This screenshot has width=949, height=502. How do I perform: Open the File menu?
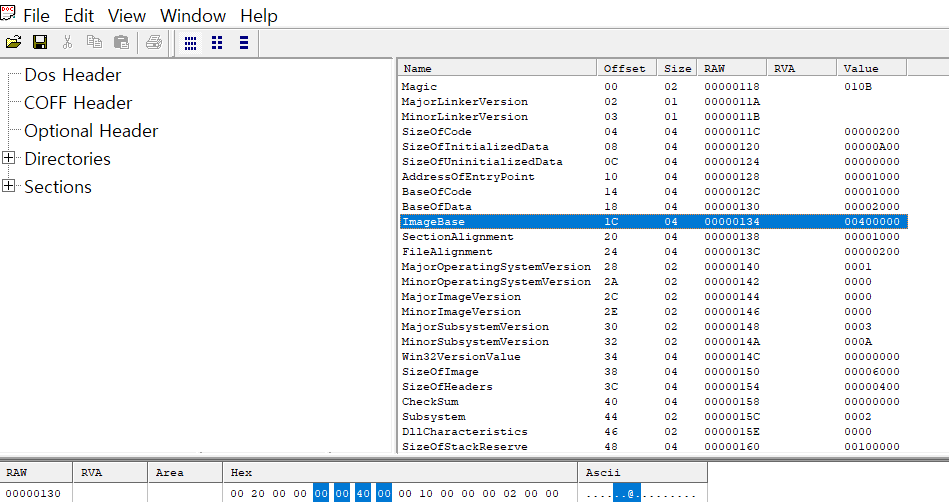point(36,16)
